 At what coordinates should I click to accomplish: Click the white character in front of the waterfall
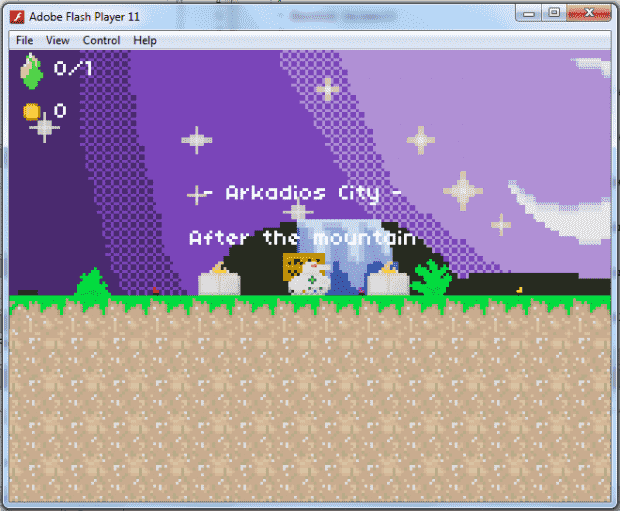309,279
